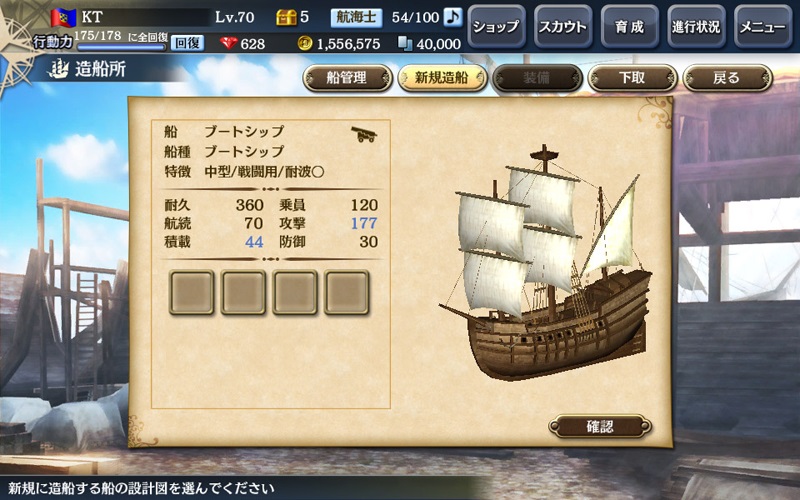Click the blue material resource icon
The height and width of the screenshot is (500, 800).
pos(405,43)
